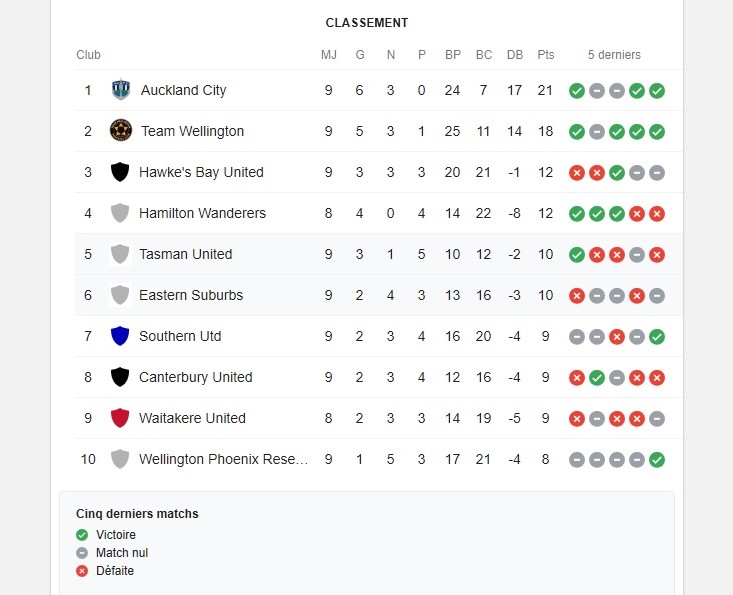Click the CLASSEMENT heading
This screenshot has height=595, width=733.
(x=367, y=23)
